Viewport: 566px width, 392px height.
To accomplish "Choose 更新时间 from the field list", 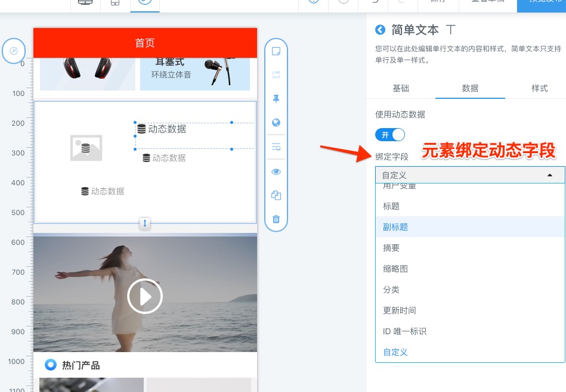I will (471, 310).
